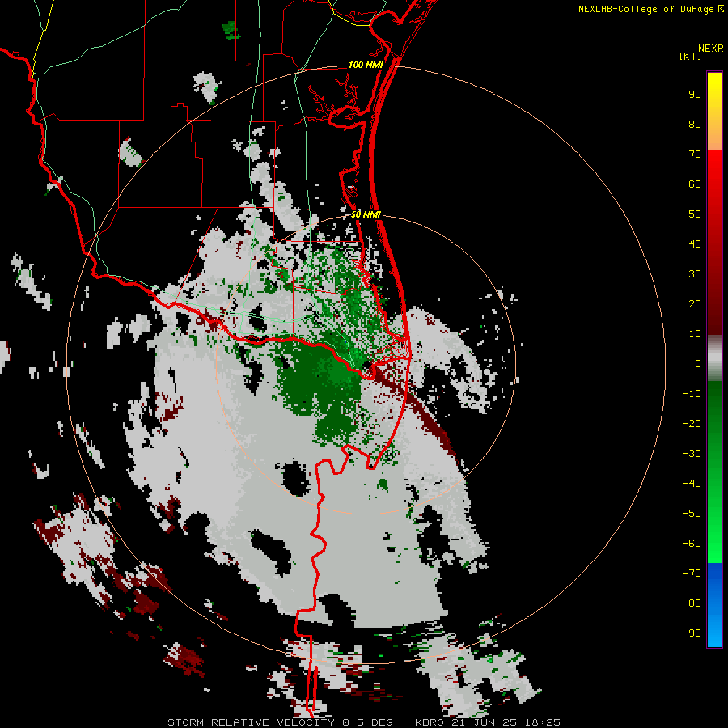The width and height of the screenshot is (728, 728).
Task: Click the 60 value on the velocity scale
Action: pyautogui.click(x=695, y=184)
